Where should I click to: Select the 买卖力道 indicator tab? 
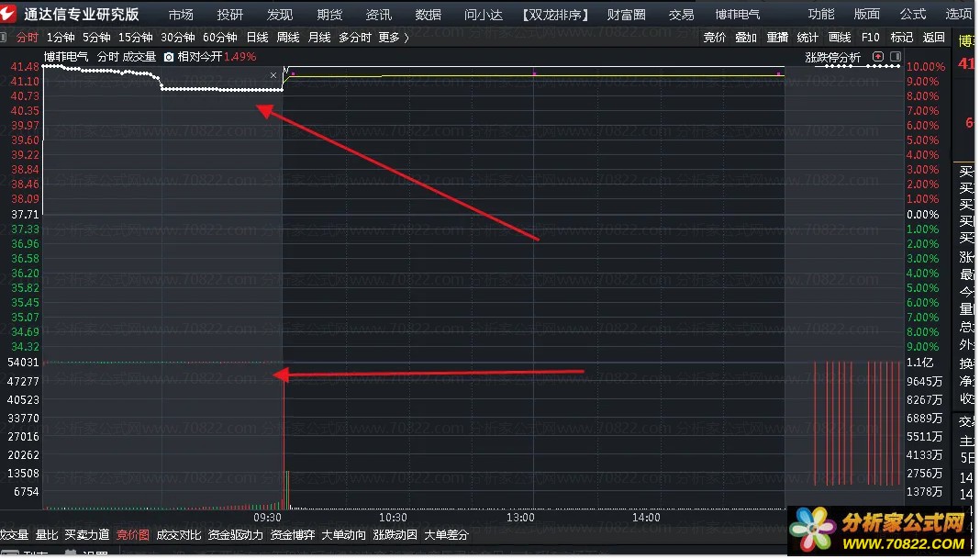pyautogui.click(x=87, y=535)
